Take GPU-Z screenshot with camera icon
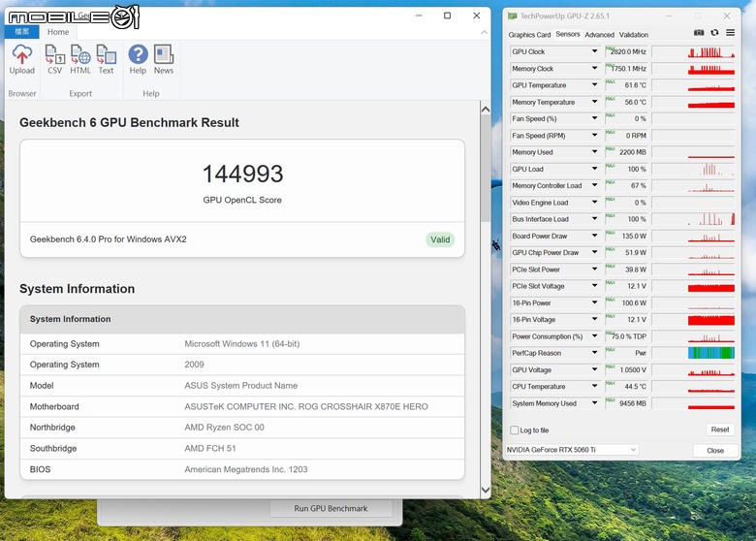Viewport: 756px width, 541px height. click(x=699, y=33)
